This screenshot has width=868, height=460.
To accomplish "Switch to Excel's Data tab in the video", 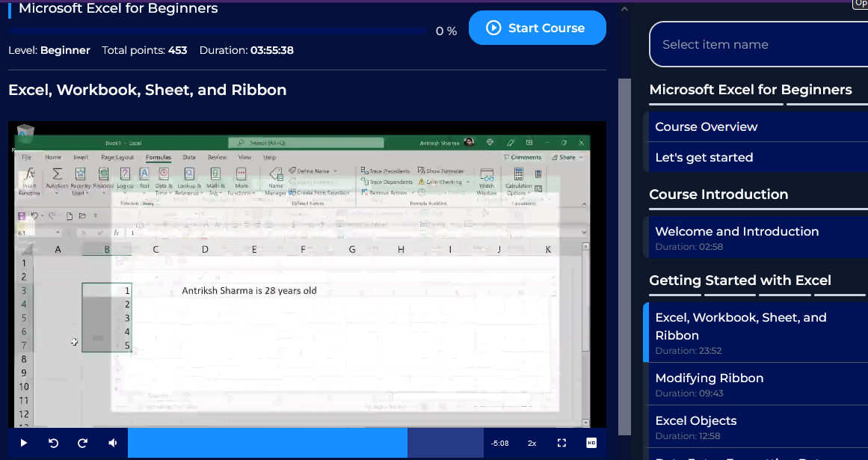I will pos(189,157).
